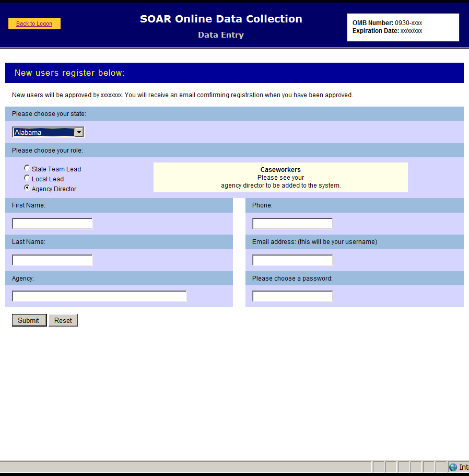Focus the Email address input box
The image size is (469, 476).
292,260
